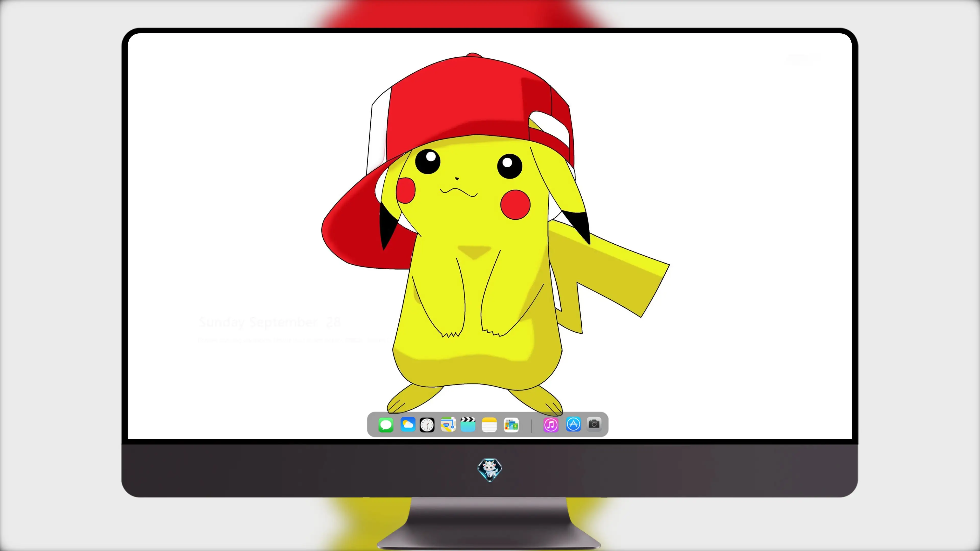
Task: Open the colorful picture collage dock icon
Action: [x=511, y=425]
